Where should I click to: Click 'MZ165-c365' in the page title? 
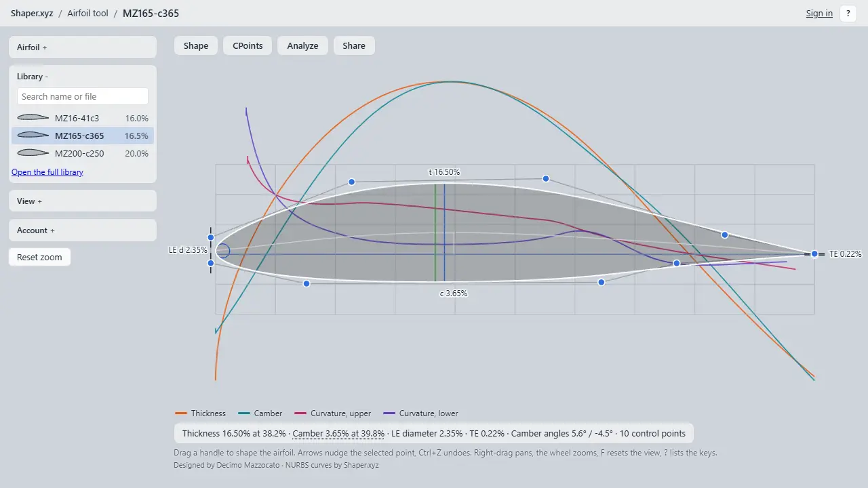pyautogui.click(x=151, y=14)
